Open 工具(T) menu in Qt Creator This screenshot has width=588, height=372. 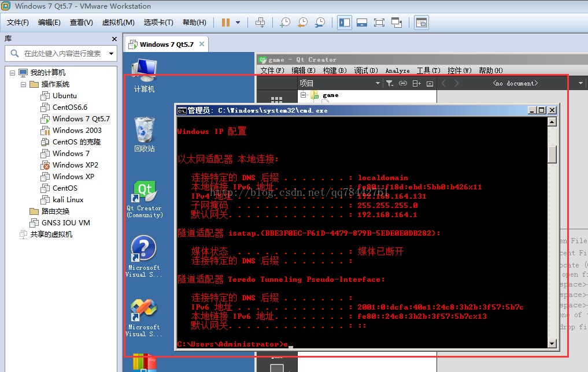click(428, 70)
